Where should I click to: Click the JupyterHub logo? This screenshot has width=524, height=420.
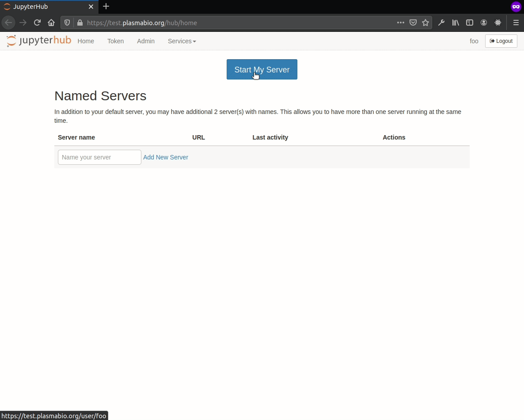[39, 41]
